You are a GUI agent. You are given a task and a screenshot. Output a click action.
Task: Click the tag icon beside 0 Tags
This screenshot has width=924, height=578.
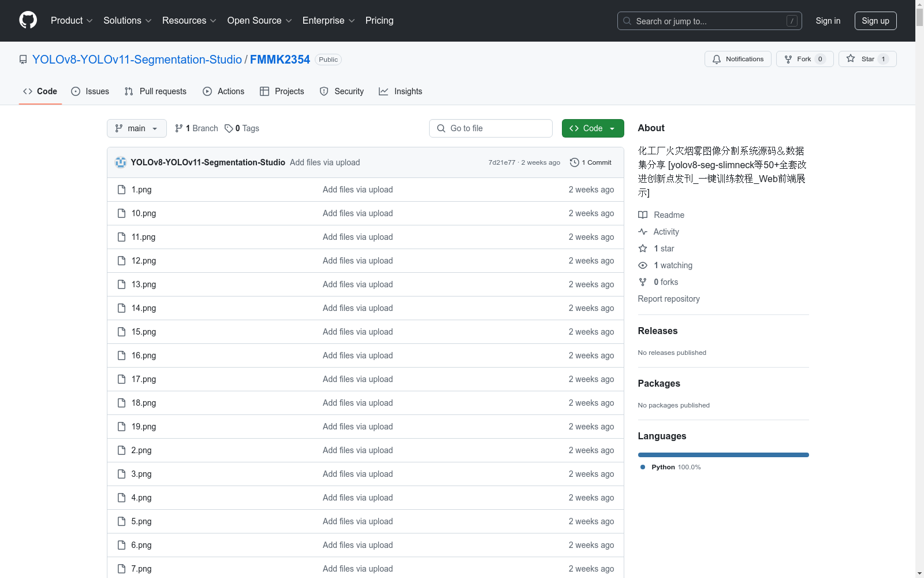pyautogui.click(x=229, y=128)
